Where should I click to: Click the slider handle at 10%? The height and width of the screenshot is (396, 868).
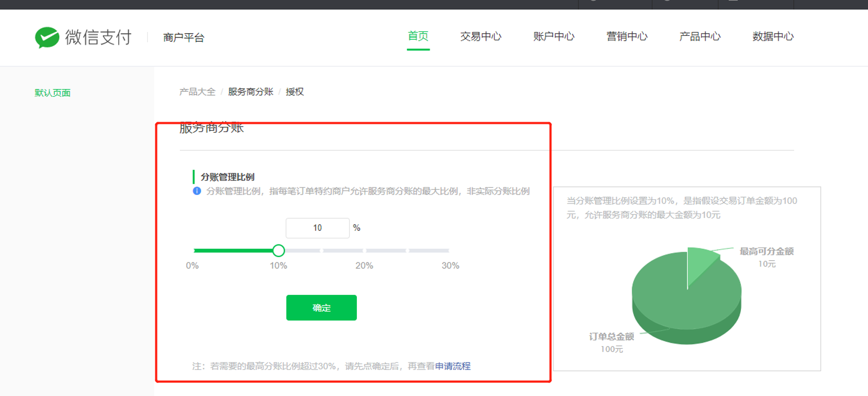(279, 250)
